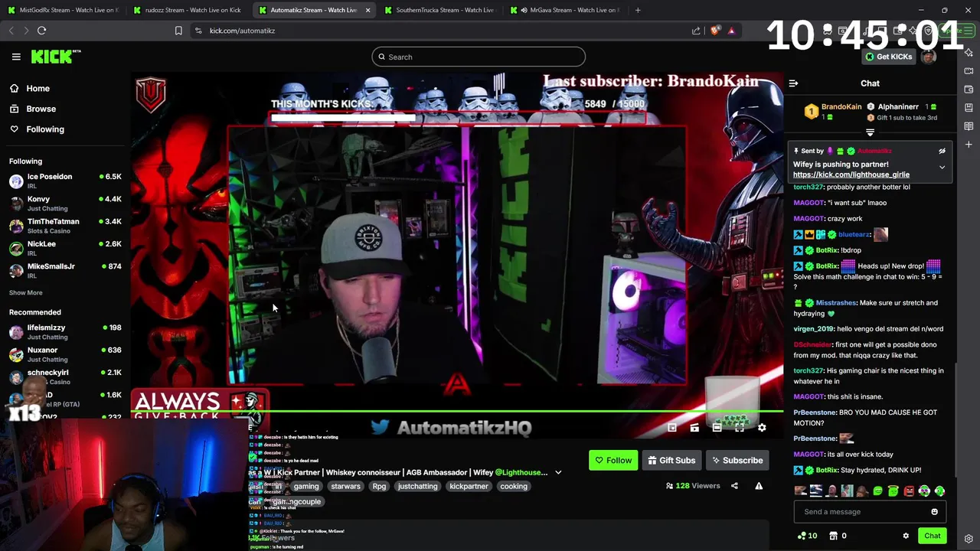The image size is (980, 551).
Task: Show More followed channels
Action: point(25,292)
